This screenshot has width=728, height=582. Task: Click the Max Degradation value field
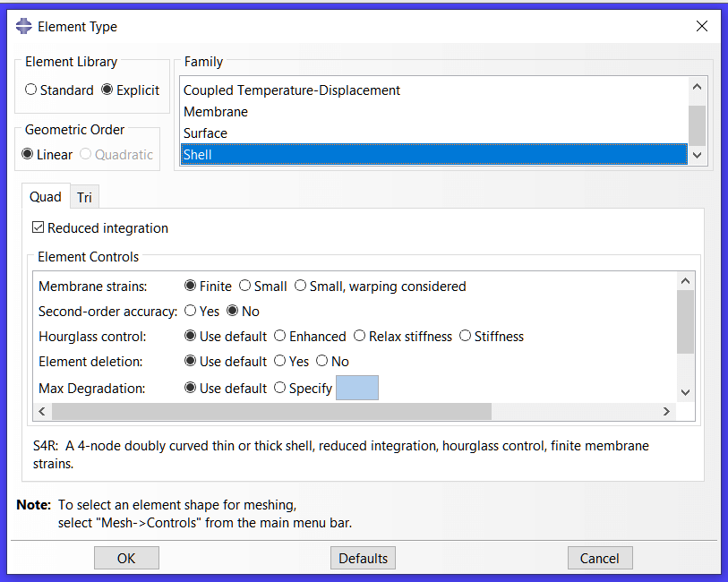357,388
